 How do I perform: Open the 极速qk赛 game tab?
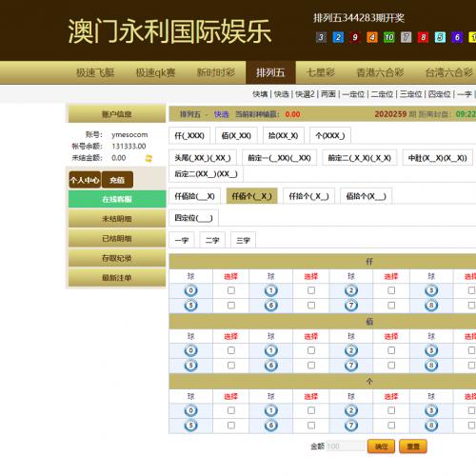click(x=155, y=72)
